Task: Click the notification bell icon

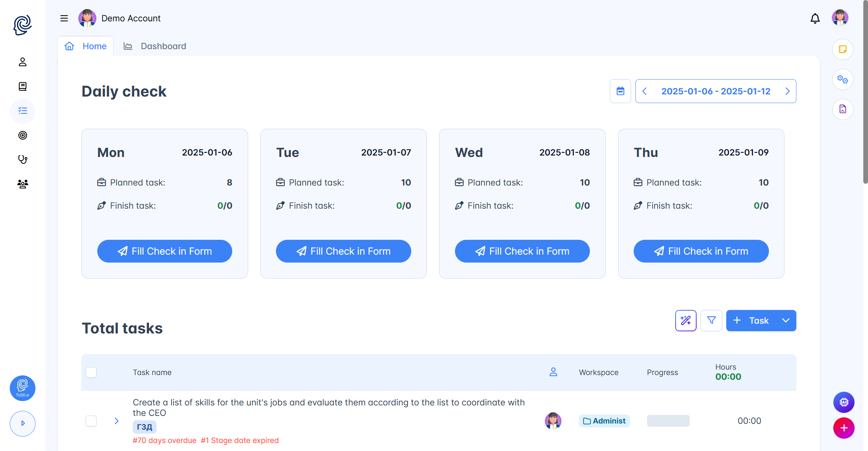Action: [815, 18]
